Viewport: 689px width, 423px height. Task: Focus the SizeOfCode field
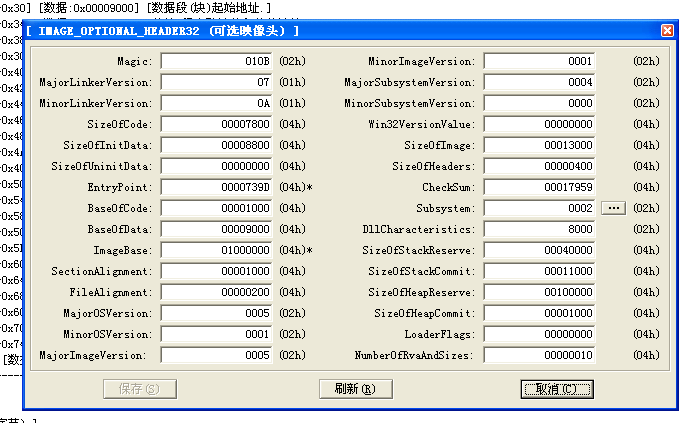tap(217, 124)
